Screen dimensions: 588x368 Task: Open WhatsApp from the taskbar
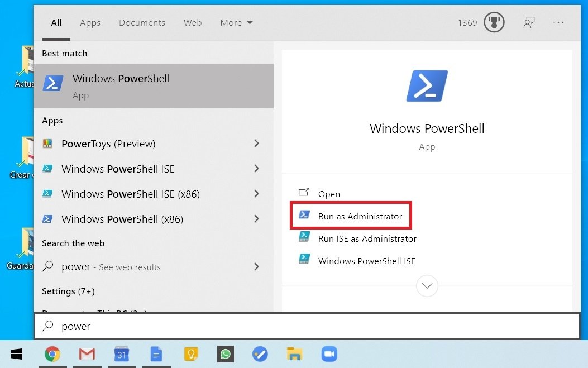pos(226,354)
